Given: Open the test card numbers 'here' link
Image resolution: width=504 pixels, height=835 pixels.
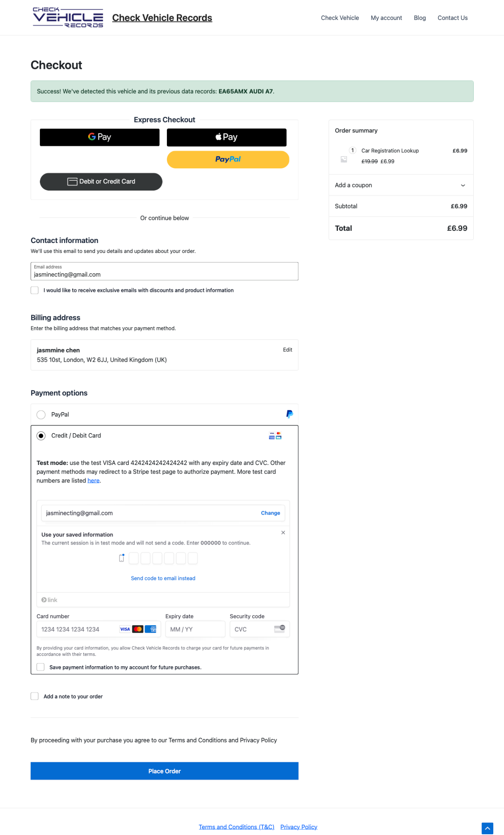Looking at the screenshot, I should (93, 481).
